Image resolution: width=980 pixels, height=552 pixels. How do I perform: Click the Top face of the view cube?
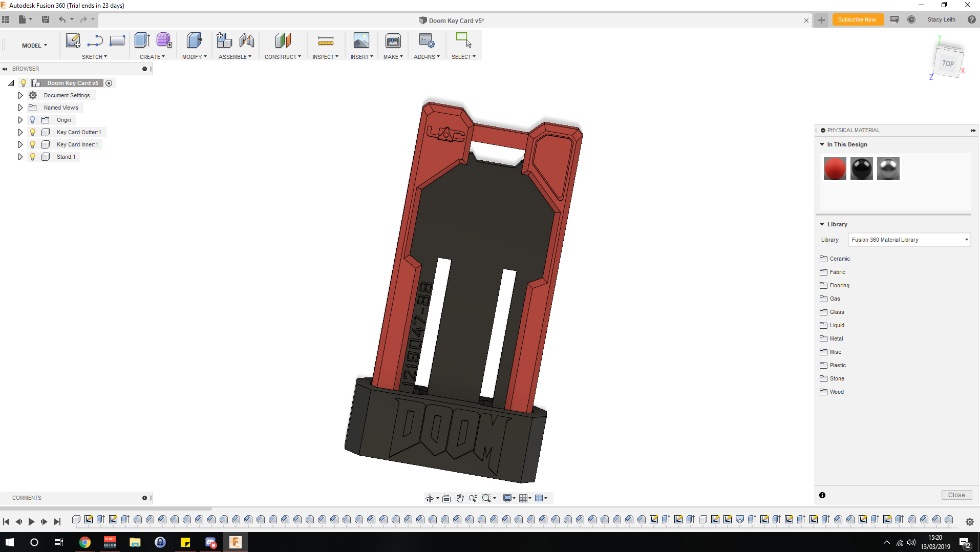coord(948,63)
